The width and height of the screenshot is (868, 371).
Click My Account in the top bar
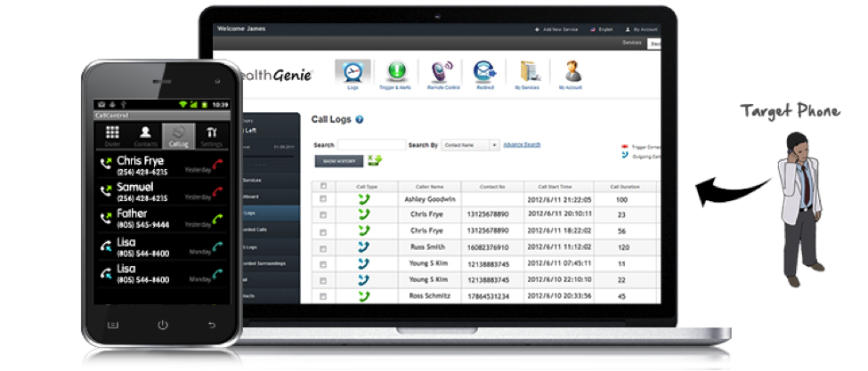(642, 29)
